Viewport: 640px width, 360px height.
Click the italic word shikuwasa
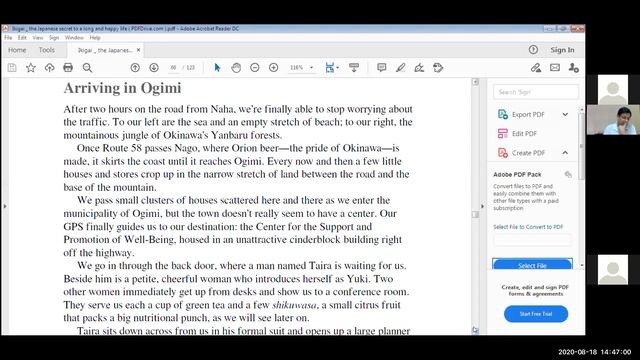tap(294, 305)
